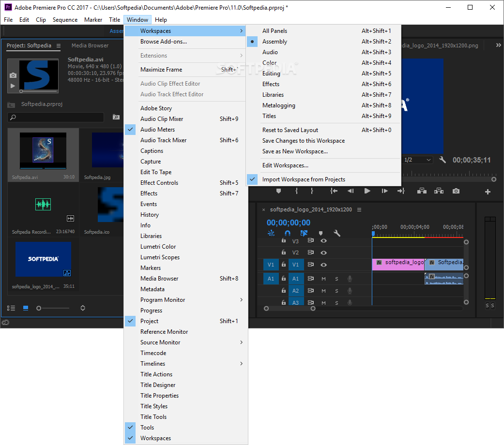Toggle V1 track output eye
The width and height of the screenshot is (504, 445).
point(324,265)
